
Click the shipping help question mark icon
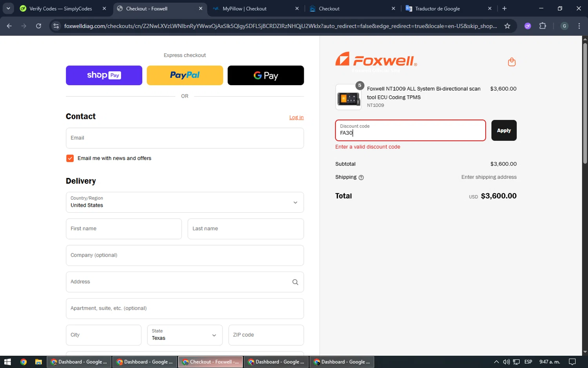coord(361,177)
